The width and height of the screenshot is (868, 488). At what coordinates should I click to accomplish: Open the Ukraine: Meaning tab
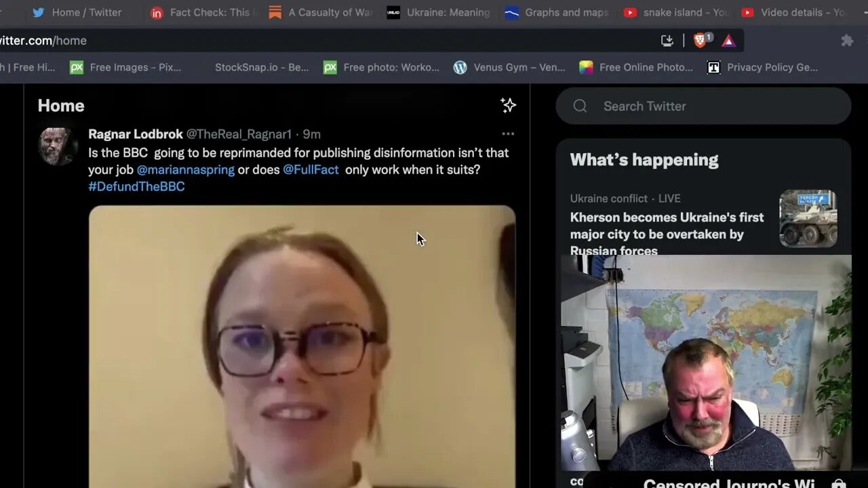click(x=438, y=12)
